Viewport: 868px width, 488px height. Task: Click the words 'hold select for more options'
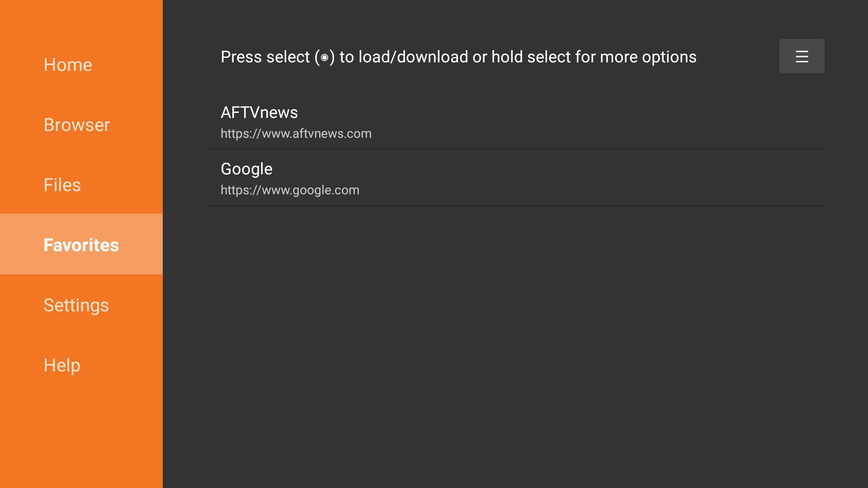[594, 57]
